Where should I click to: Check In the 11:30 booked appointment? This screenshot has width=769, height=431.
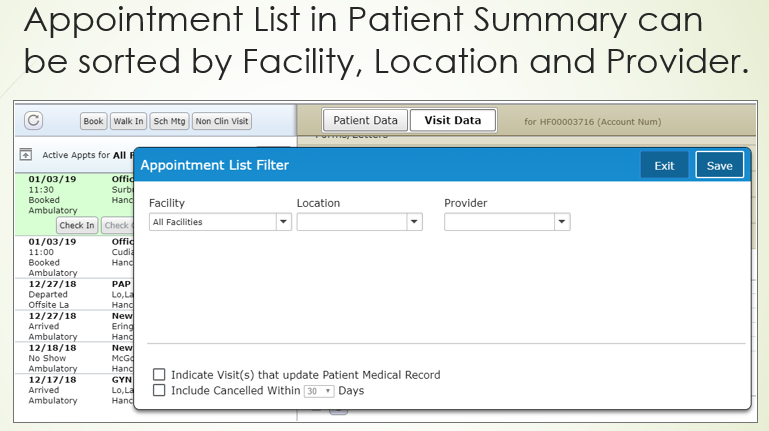[x=77, y=225]
